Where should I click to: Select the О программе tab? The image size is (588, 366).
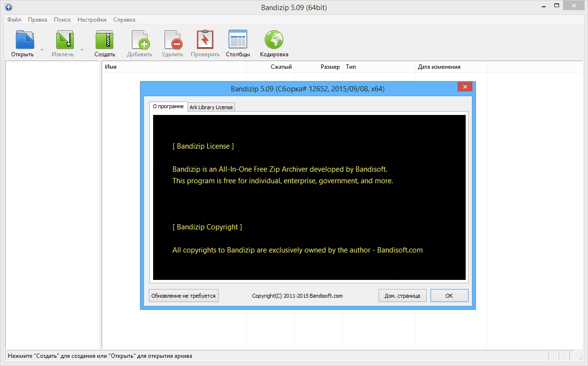(x=168, y=106)
